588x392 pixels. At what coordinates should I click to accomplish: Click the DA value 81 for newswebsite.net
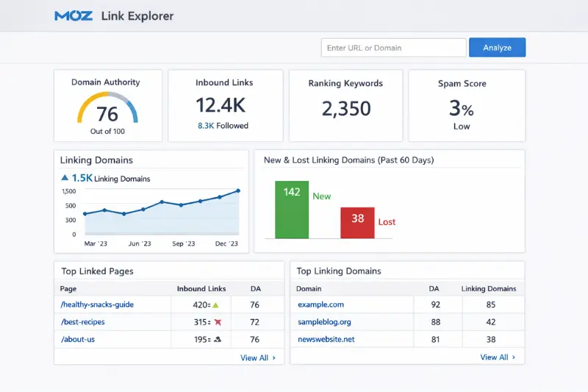[435, 339]
